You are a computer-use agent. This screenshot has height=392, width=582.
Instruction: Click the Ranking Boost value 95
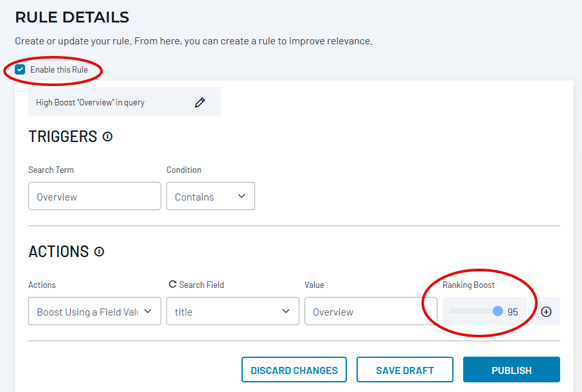[x=513, y=312]
